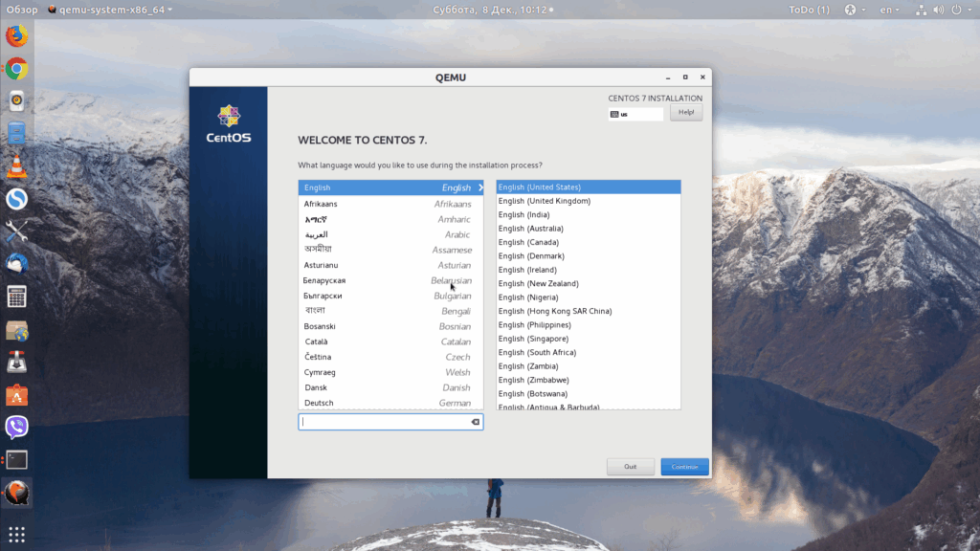Open the en input source dropdown
980x551 pixels.
[x=890, y=10]
